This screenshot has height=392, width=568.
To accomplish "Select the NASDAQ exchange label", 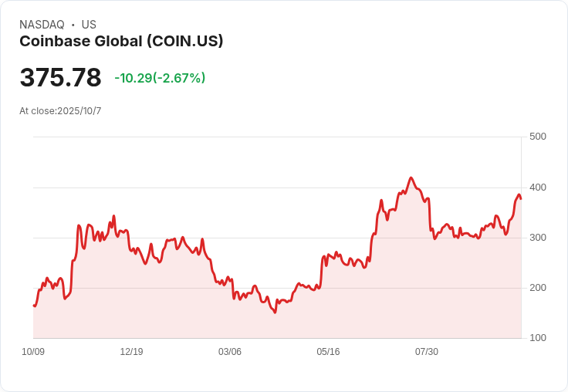I will [42, 25].
